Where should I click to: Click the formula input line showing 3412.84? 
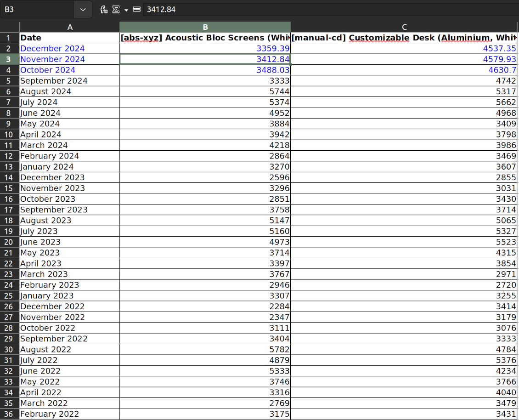[330, 9]
